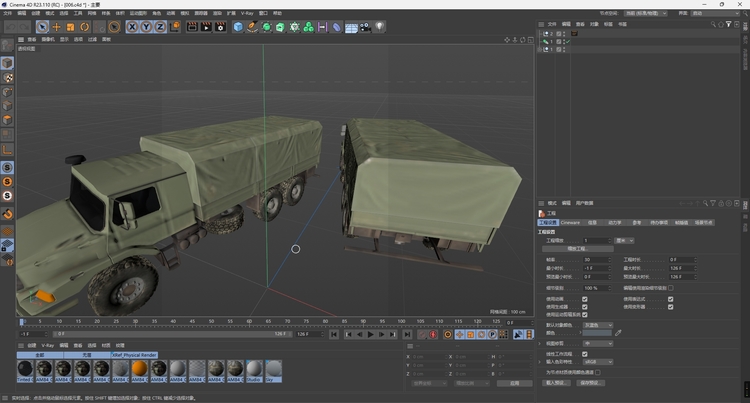Image resolution: width=750 pixels, height=403 pixels.
Task: Toggle the Z axis lock
Action: click(x=160, y=27)
